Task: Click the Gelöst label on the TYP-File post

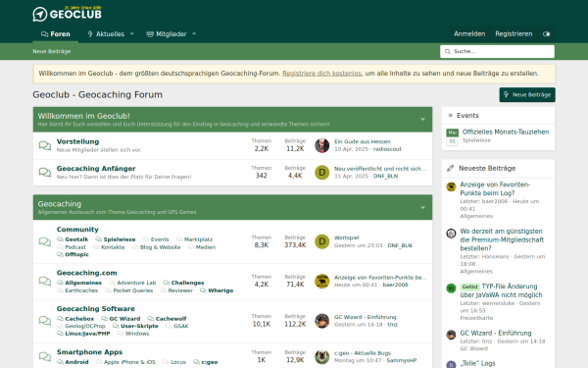Action: pos(469,287)
